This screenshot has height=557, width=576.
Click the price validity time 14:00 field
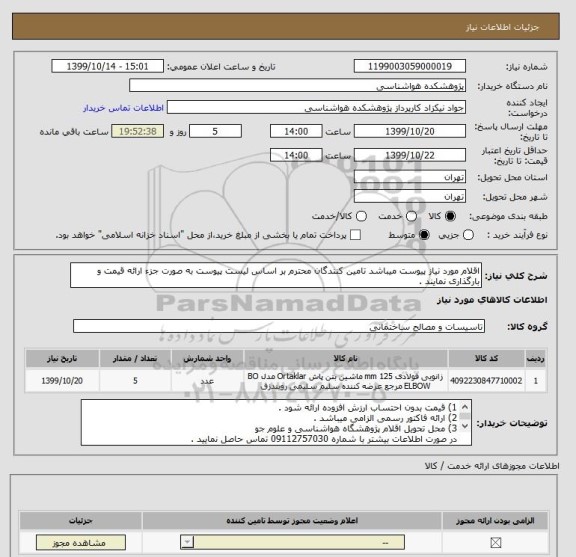[x=296, y=155]
